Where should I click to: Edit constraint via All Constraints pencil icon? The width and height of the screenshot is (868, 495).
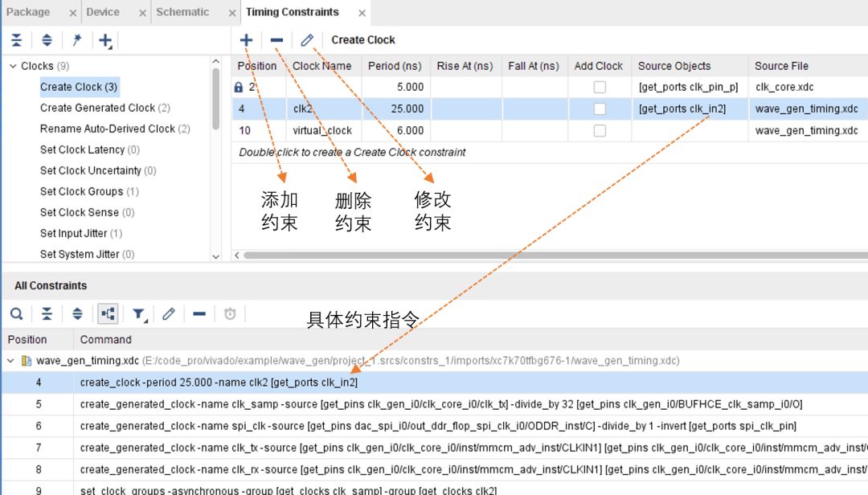(x=169, y=314)
